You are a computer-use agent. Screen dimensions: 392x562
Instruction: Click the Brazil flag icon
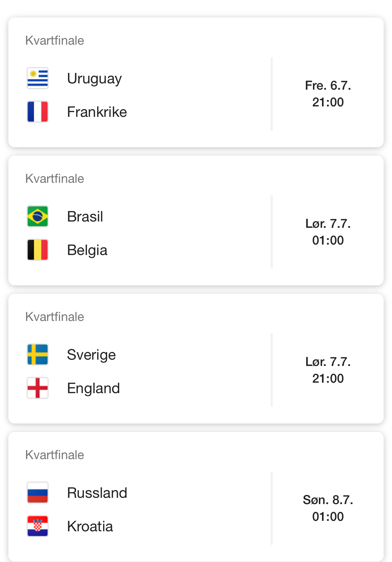tap(38, 216)
